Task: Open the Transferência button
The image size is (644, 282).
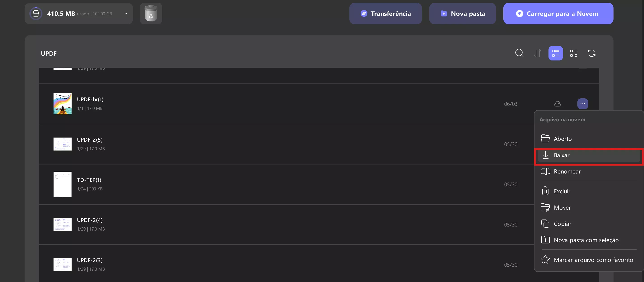Action: (x=385, y=14)
